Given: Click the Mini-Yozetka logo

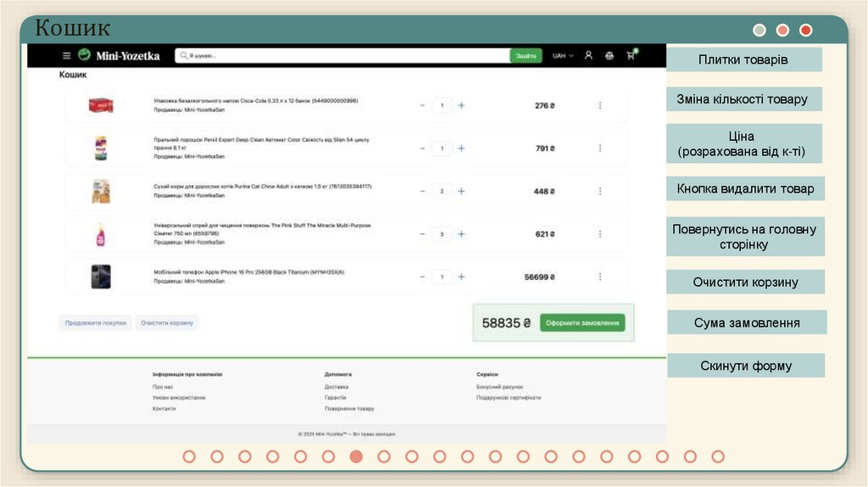Looking at the screenshot, I should pos(119,55).
